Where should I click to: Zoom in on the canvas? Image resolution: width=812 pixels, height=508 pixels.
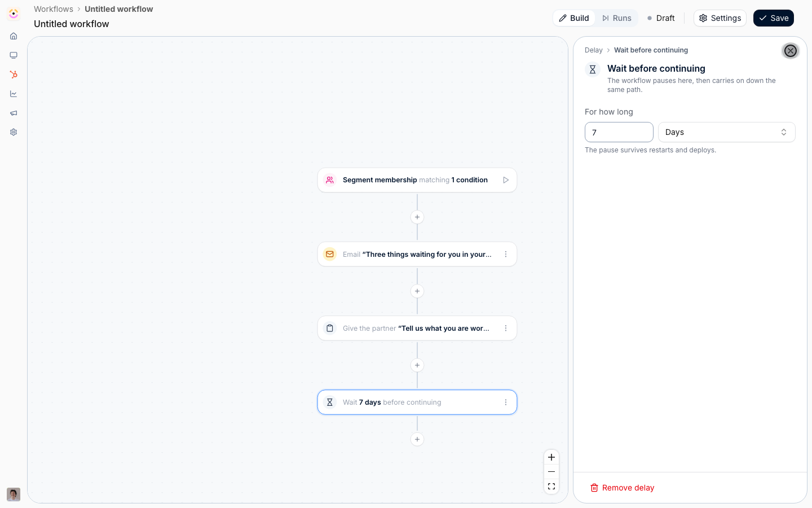[551, 457]
